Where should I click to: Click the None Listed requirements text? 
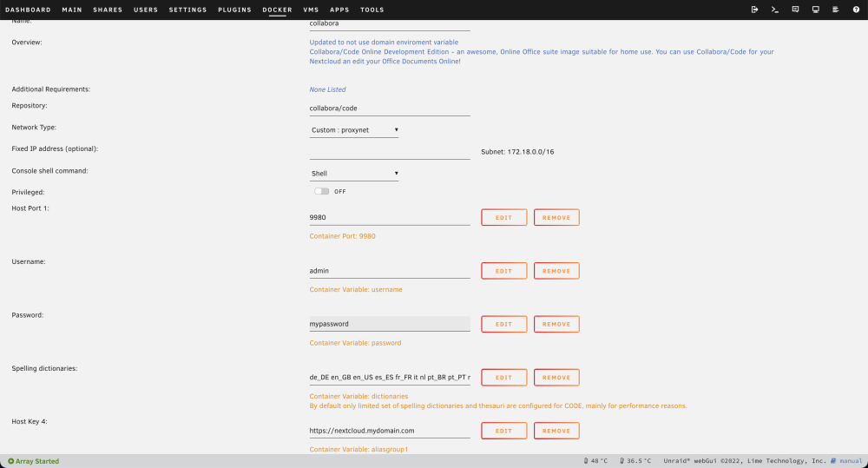click(x=327, y=89)
